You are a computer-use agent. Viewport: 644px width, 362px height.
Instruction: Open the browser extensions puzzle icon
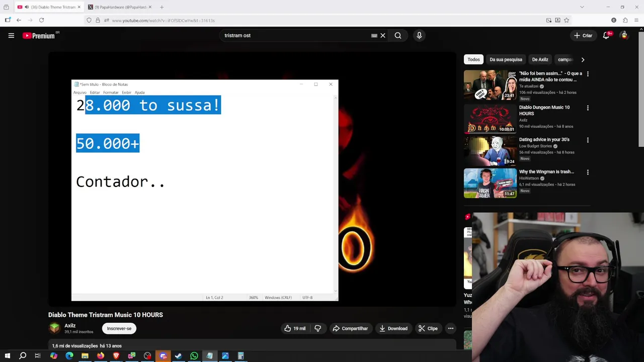(625, 20)
